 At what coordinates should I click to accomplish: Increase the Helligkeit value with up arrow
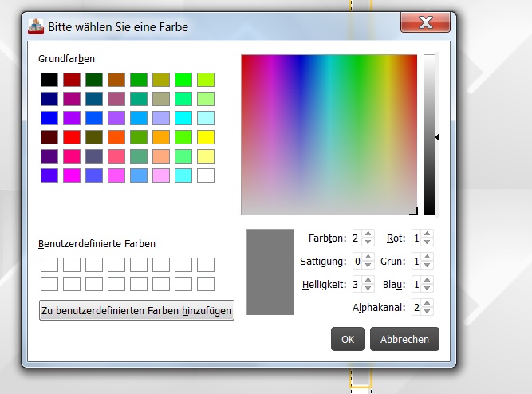click(x=368, y=280)
